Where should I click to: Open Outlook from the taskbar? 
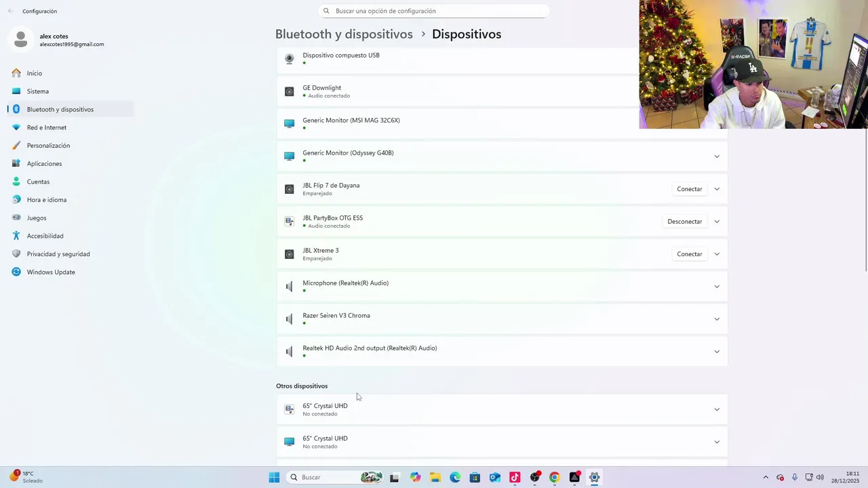[495, 477]
